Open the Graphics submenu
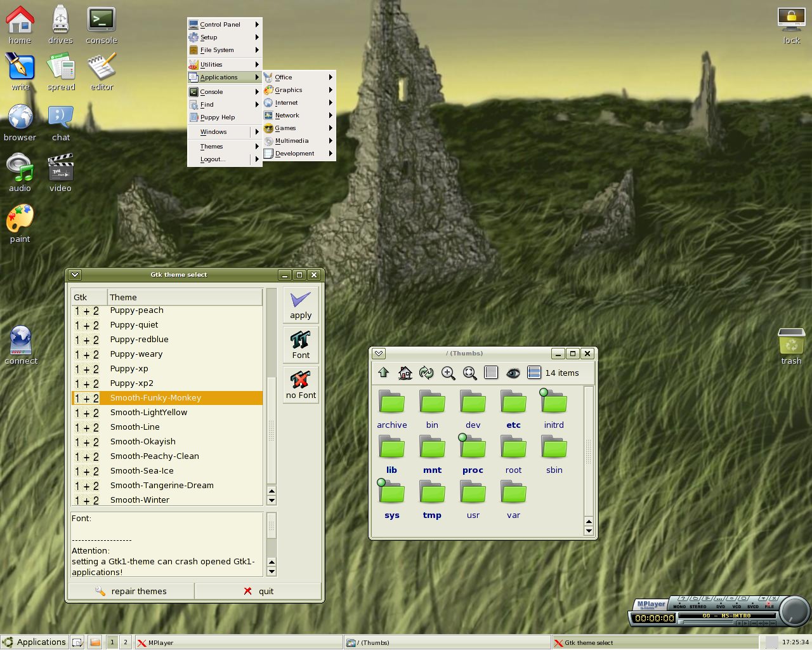The width and height of the screenshot is (812, 650). [299, 90]
